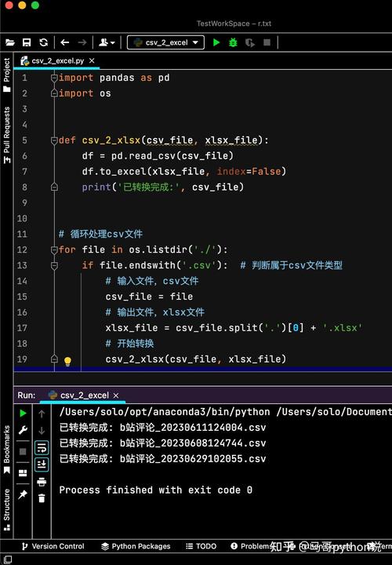Open the Structure tool window
This screenshot has width=392, height=565.
(6, 510)
